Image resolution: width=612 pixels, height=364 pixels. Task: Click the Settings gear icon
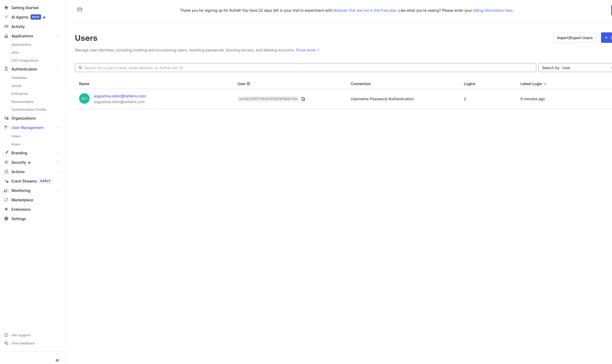tap(6, 219)
